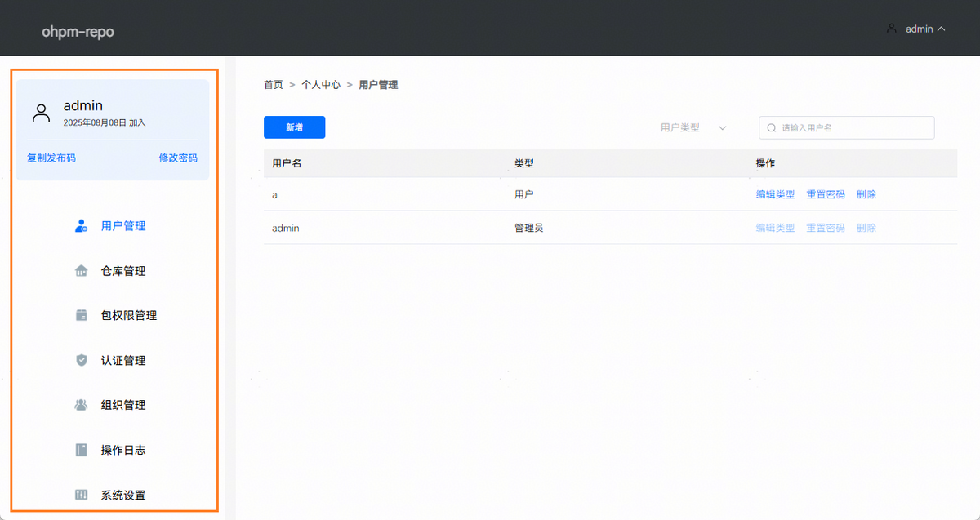Delete user a via 删除 link
The width and height of the screenshot is (980, 520).
[866, 194]
